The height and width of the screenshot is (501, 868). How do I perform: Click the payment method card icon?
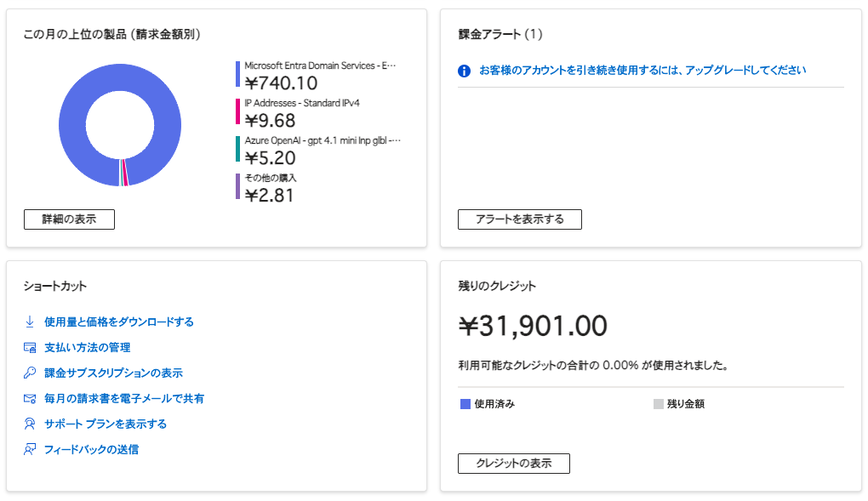tap(30, 347)
